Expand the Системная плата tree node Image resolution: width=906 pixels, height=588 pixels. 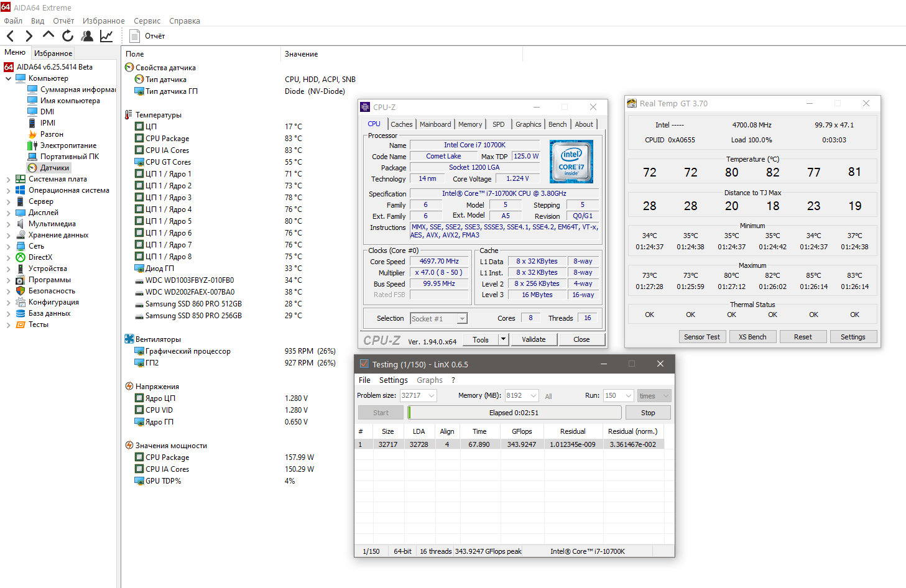pos(8,180)
